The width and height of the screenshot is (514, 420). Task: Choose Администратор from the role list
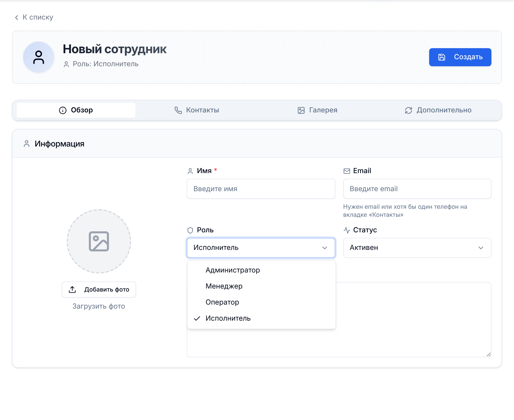click(262, 270)
